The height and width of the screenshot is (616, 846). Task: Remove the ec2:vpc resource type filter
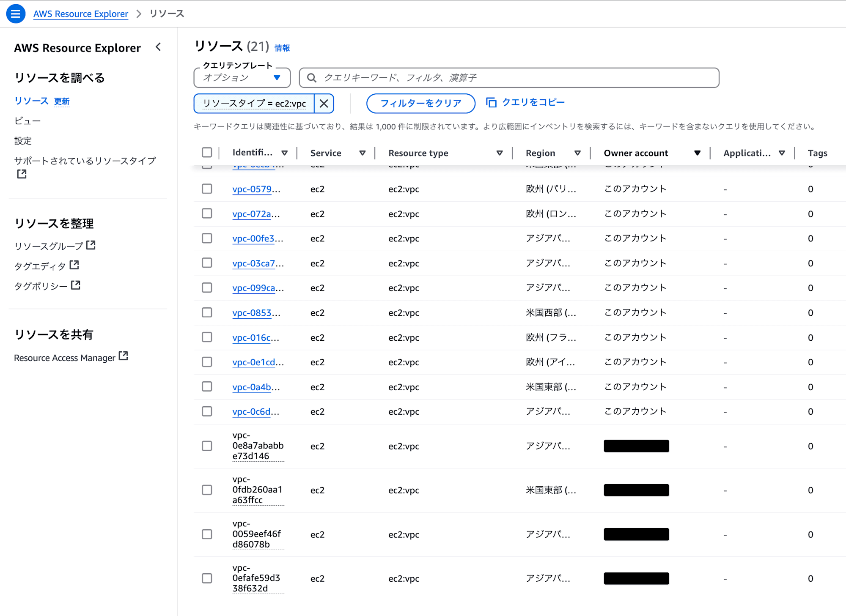pyautogui.click(x=324, y=104)
